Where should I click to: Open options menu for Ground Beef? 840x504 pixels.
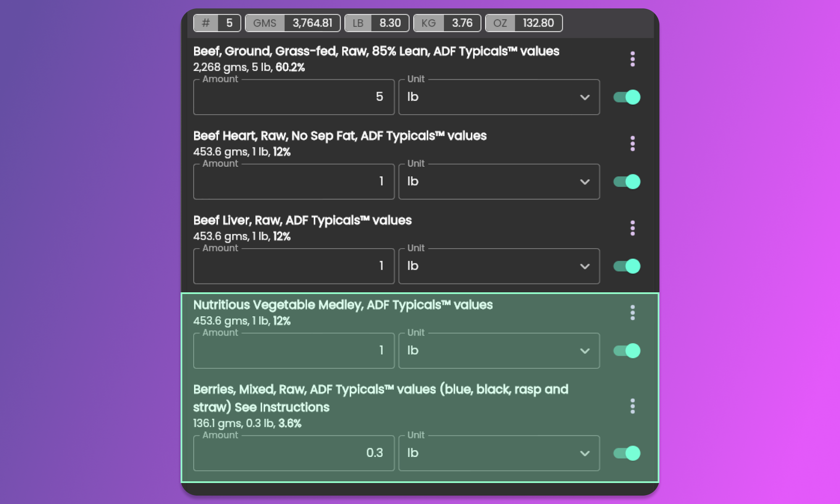click(633, 59)
